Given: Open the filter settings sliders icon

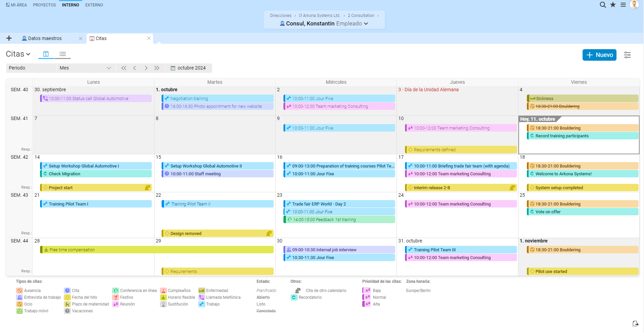Looking at the screenshot, I should click(627, 55).
